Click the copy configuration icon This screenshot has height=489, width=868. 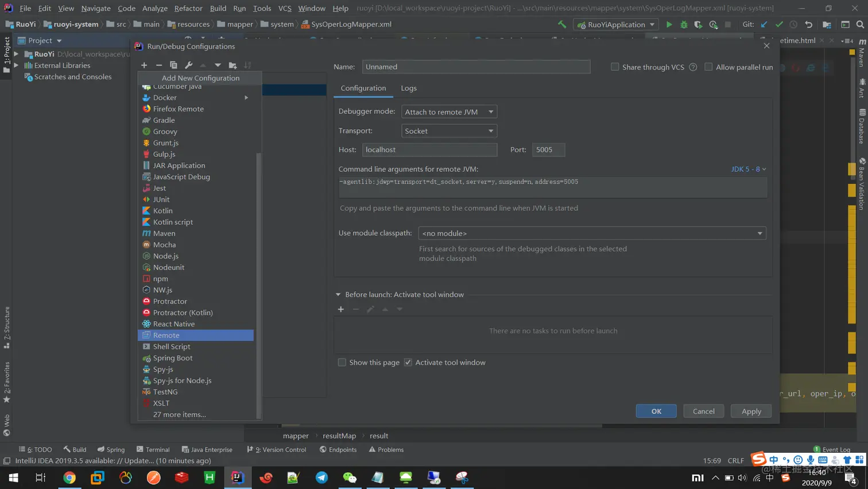pos(173,66)
